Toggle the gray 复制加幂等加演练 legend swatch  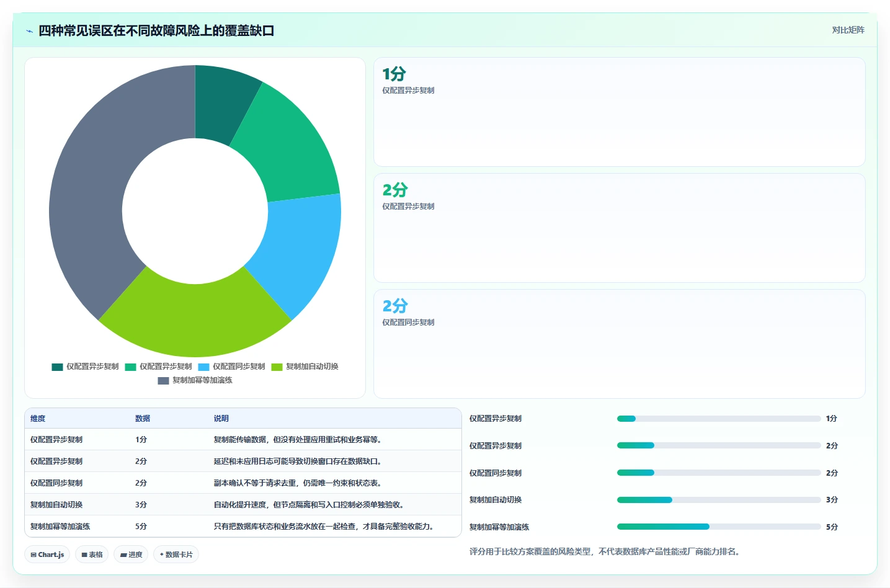(x=163, y=380)
